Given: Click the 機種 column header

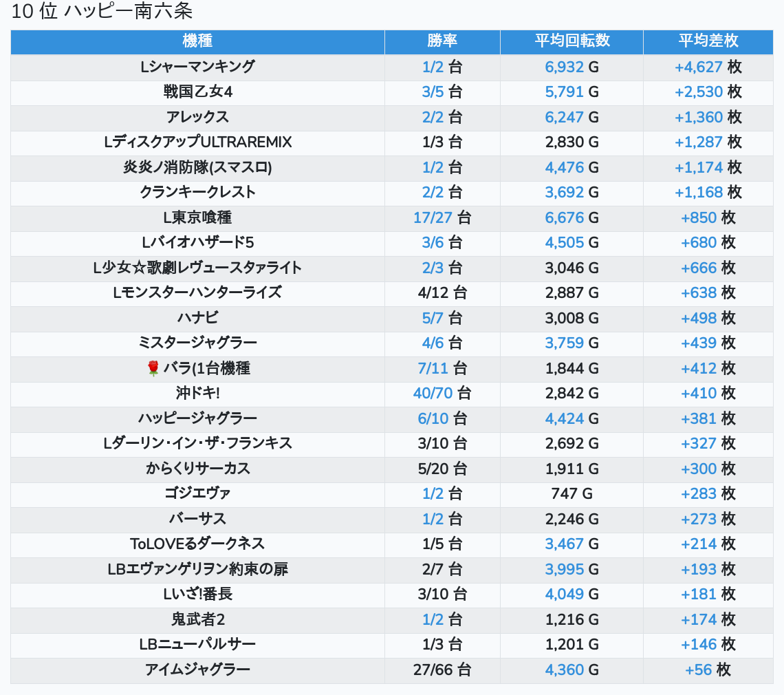Looking at the screenshot, I should point(197,41).
